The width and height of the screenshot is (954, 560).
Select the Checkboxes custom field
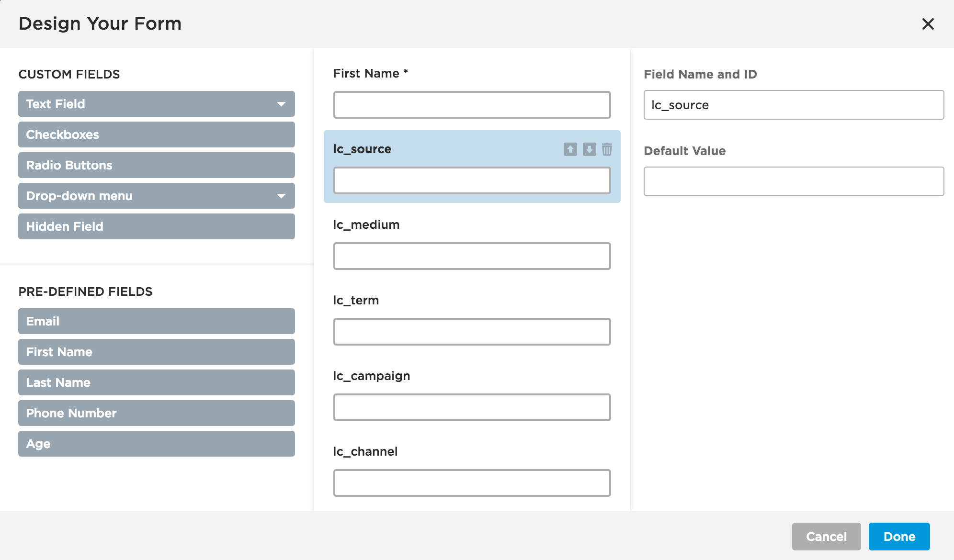pyautogui.click(x=156, y=134)
